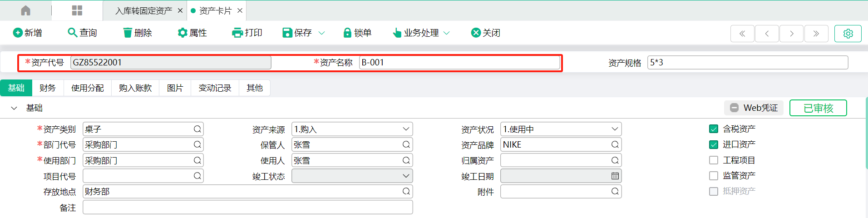Jump to first record arrow button
This screenshot has width=868, height=218.
tap(742, 34)
